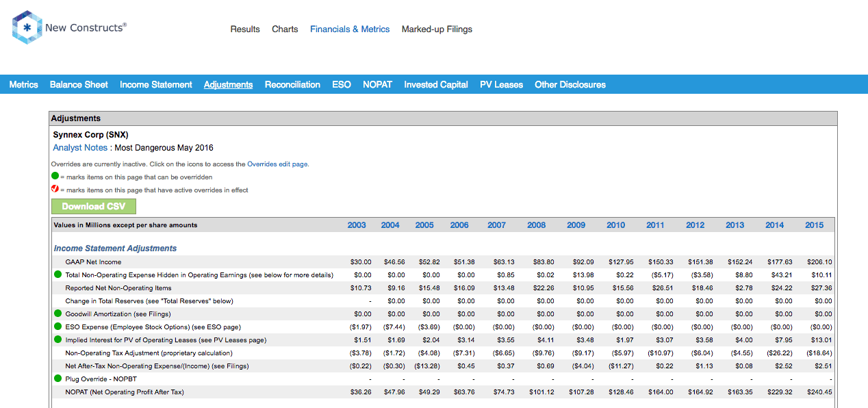The height and width of the screenshot is (408, 868).
Task: Download the CSV file
Action: point(94,206)
